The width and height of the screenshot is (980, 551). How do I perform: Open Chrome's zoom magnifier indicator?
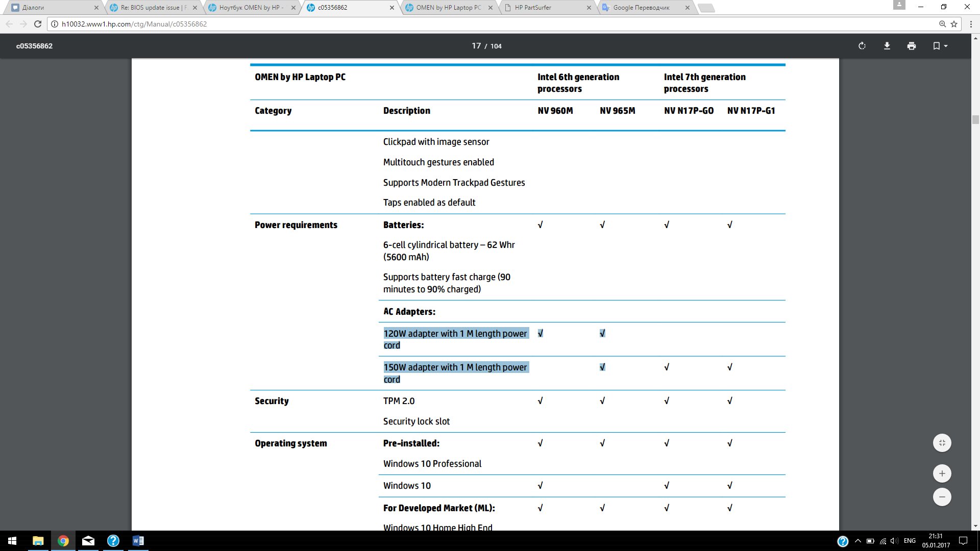tap(942, 24)
